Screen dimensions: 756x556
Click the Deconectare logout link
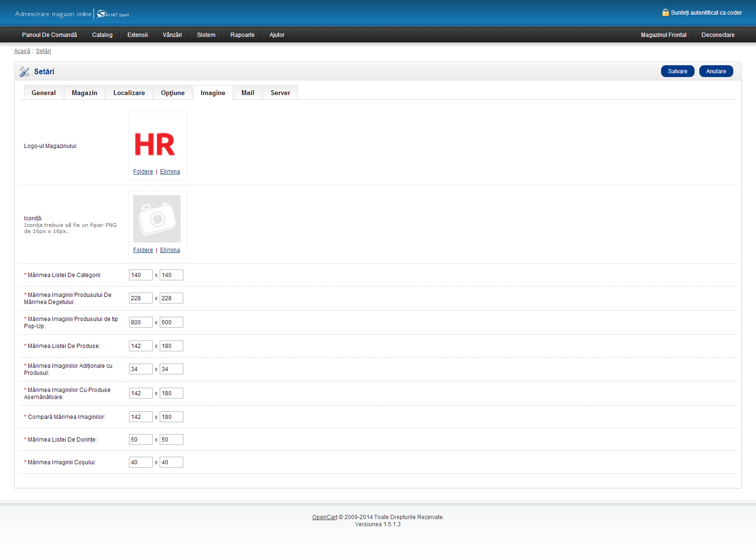tap(718, 35)
